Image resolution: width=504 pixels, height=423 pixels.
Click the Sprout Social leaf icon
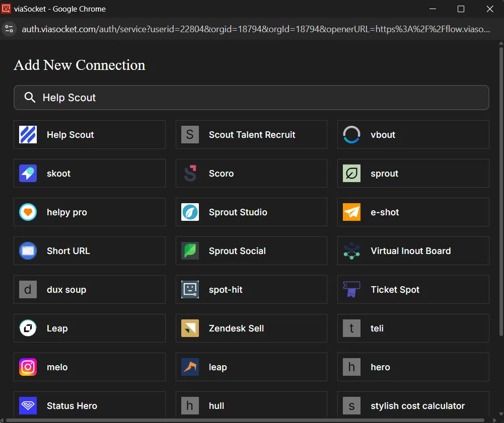pyautogui.click(x=189, y=250)
